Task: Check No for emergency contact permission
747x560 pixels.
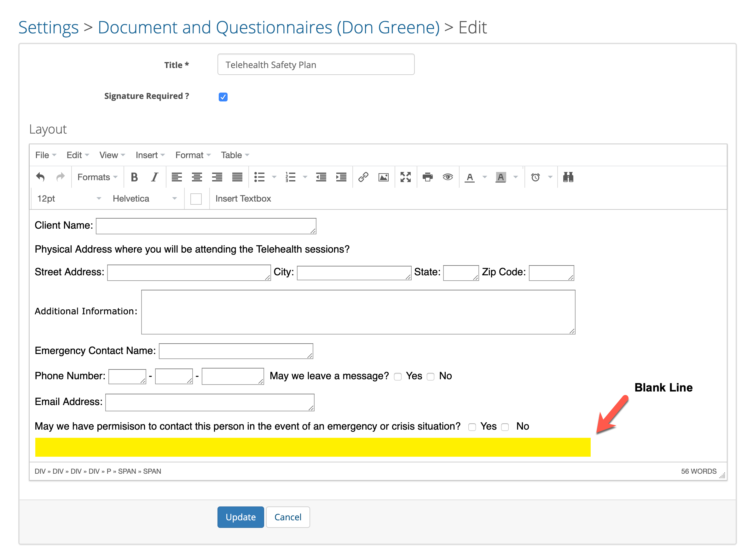Action: coord(505,427)
